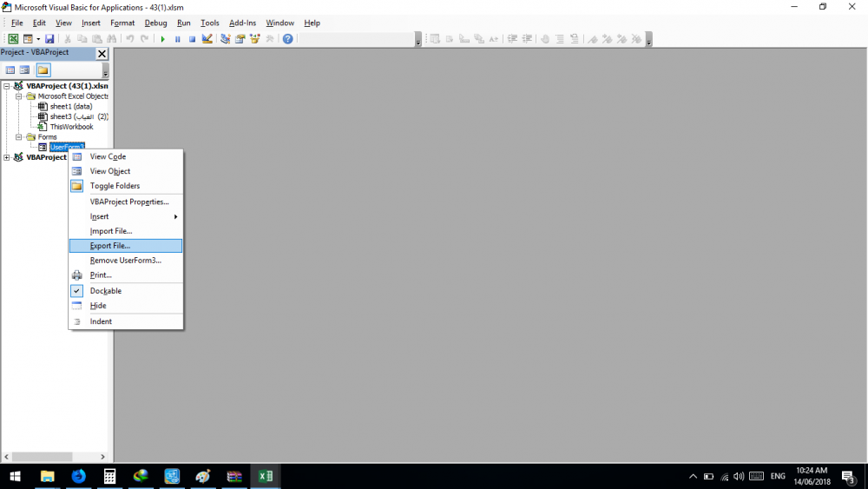Click the Previous Bookmark icon

pyautogui.click(x=621, y=39)
